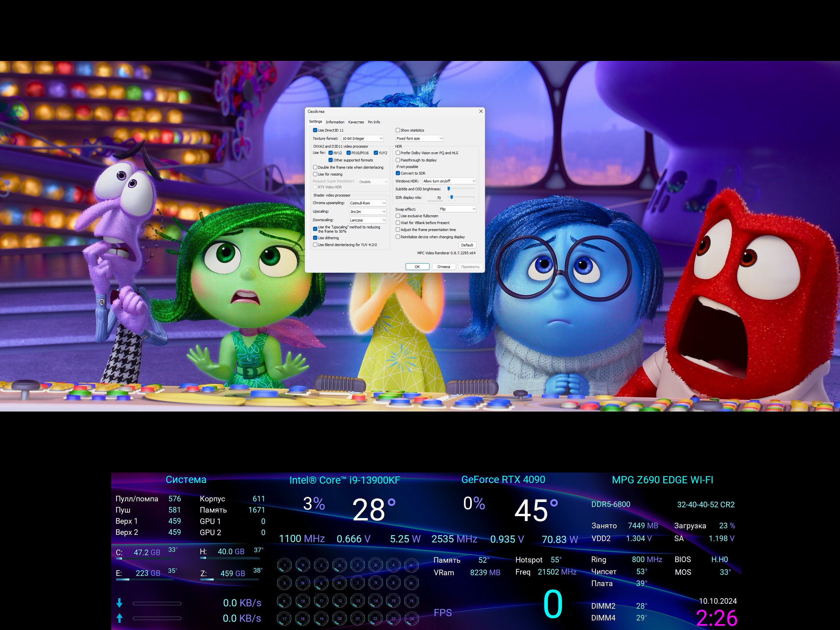Click the Отмена button
840x630 pixels.
[x=443, y=266]
